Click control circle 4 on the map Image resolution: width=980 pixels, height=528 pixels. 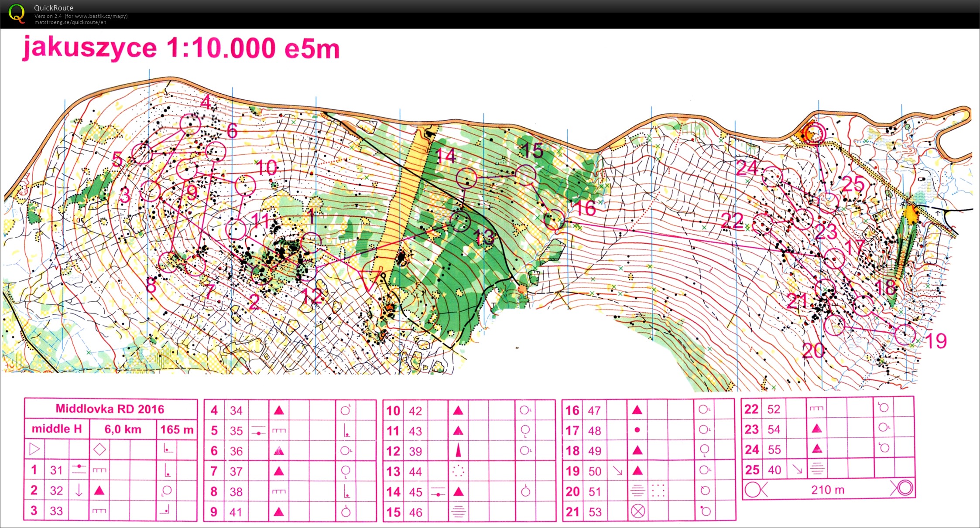[190, 124]
